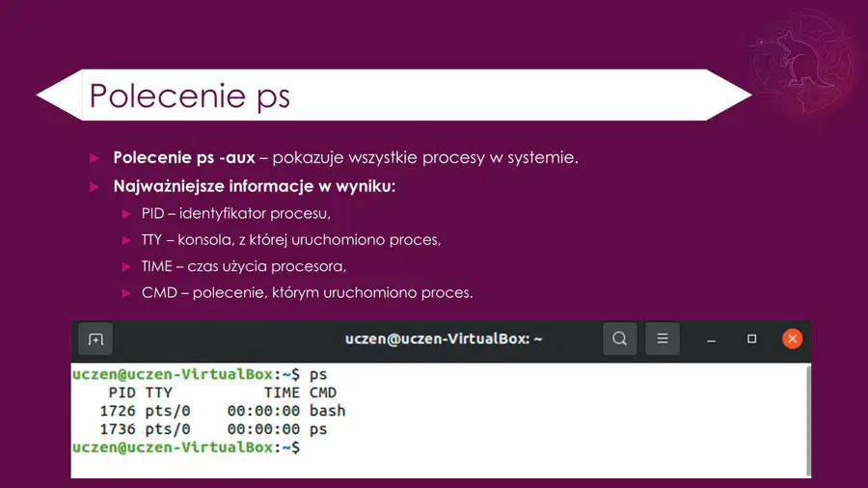Click the terminal search magnifier icon

619,339
